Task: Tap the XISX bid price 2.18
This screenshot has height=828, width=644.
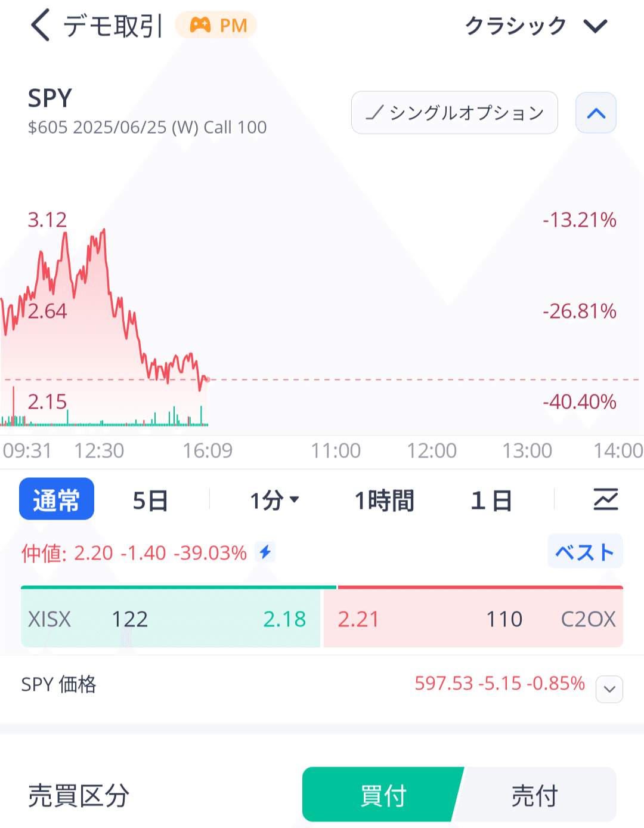Action: pyautogui.click(x=284, y=619)
